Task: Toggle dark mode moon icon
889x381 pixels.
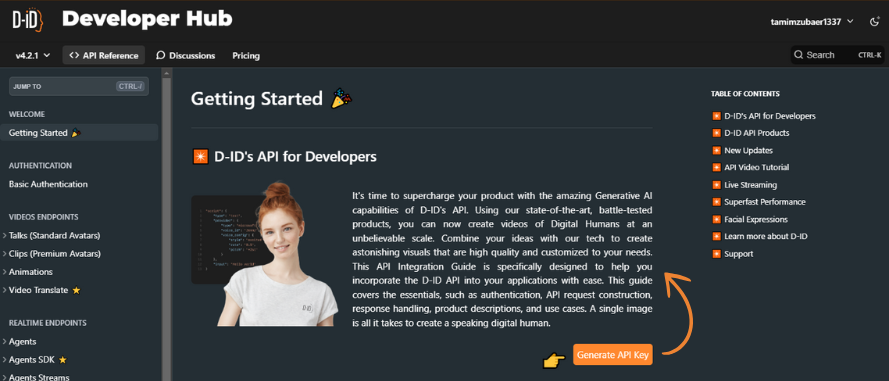Action: pos(874,22)
